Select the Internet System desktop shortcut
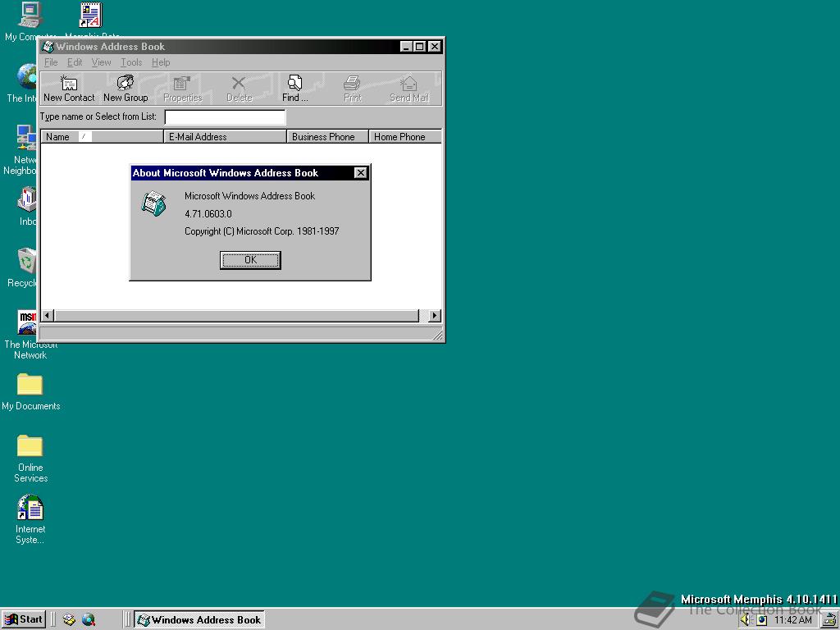840x630 pixels. pyautogui.click(x=30, y=519)
